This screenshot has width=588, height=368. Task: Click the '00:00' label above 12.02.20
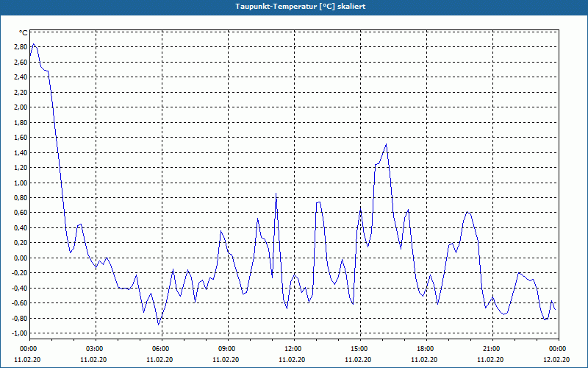pyautogui.click(x=559, y=349)
